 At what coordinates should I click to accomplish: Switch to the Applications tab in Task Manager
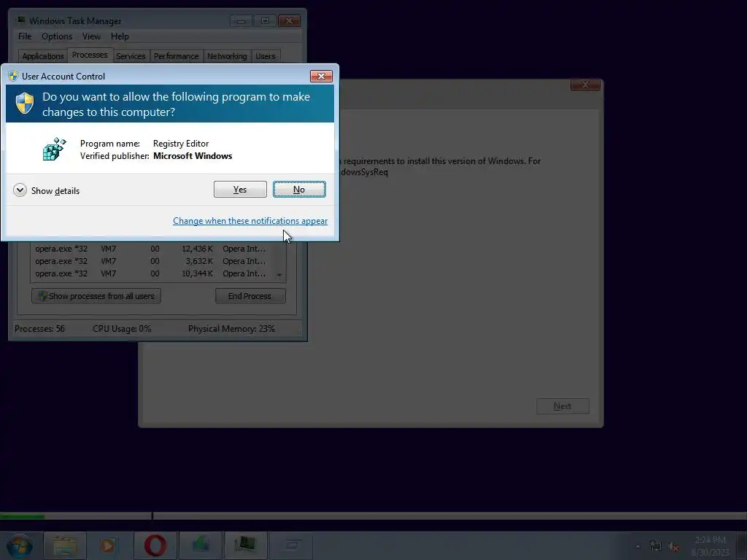[x=43, y=56]
